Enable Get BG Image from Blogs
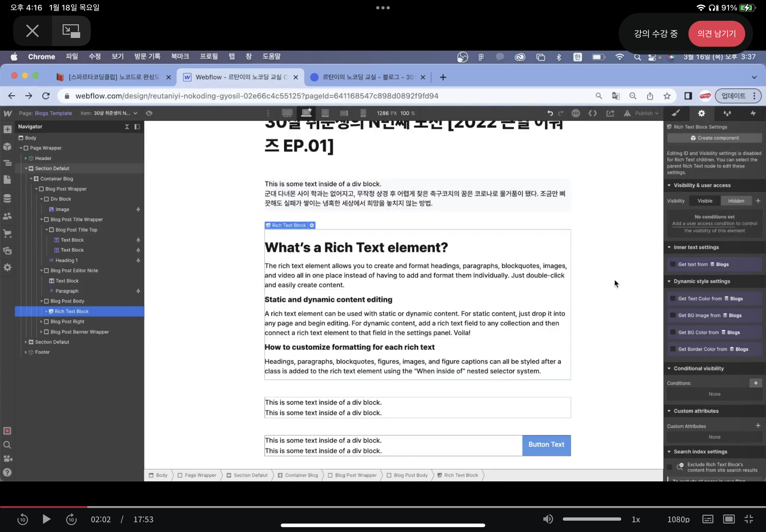 (673, 315)
